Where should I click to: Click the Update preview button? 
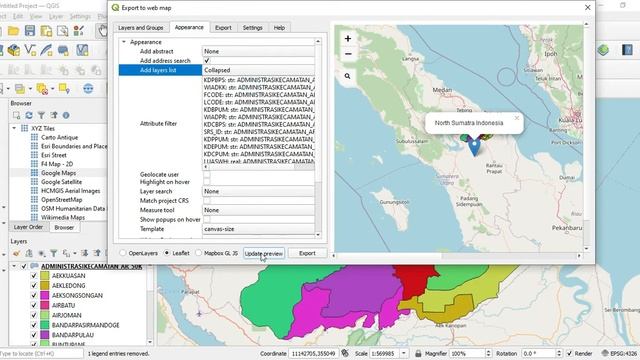[264, 253]
